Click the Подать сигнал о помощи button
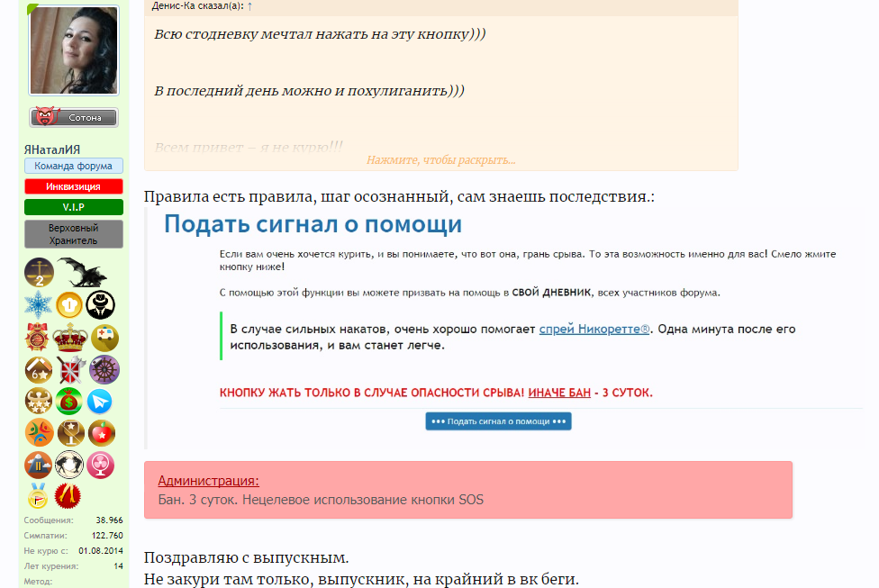This screenshot has width=879, height=588. tap(498, 421)
